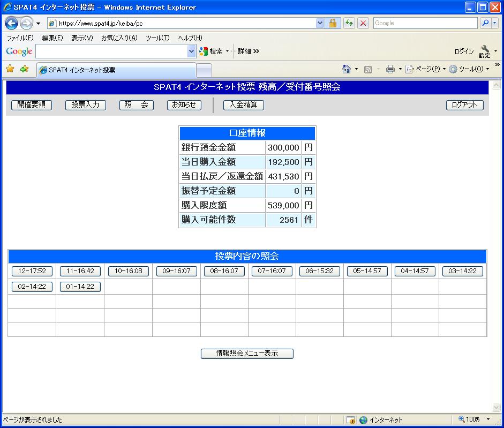Click the ログアウト button
This screenshot has width=504, height=428.
coord(465,105)
